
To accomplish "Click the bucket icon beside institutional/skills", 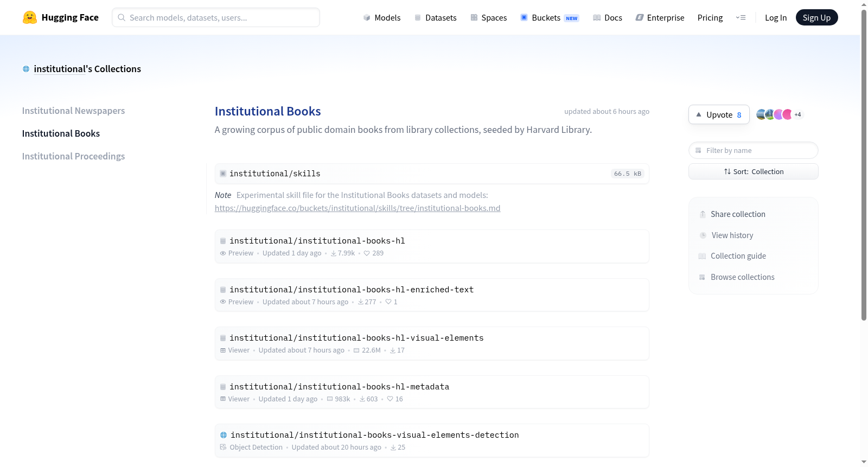I will [223, 174].
